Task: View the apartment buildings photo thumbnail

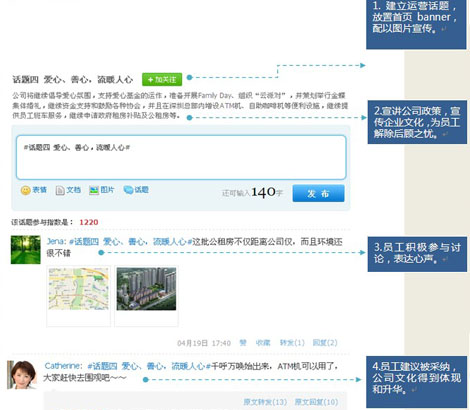Action: click(146, 289)
